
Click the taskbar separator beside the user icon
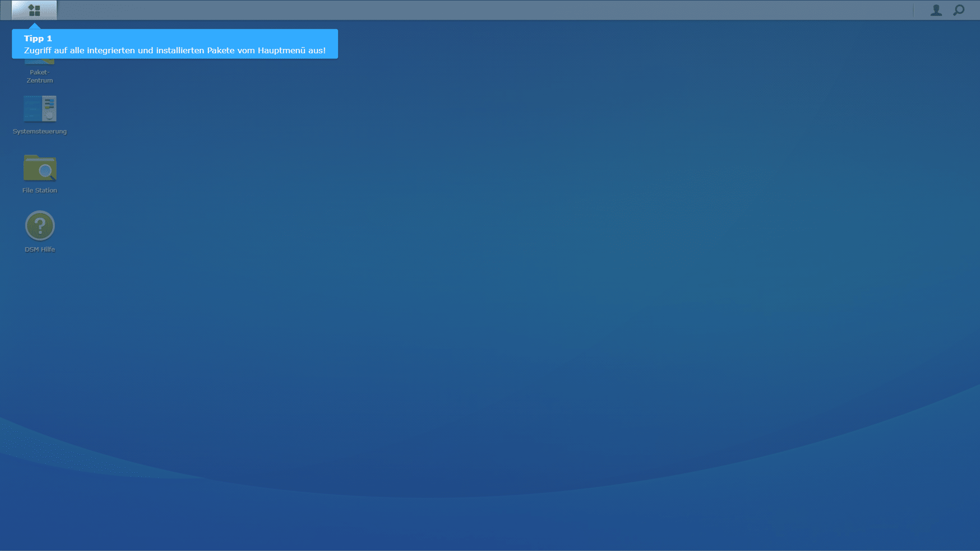913,10
